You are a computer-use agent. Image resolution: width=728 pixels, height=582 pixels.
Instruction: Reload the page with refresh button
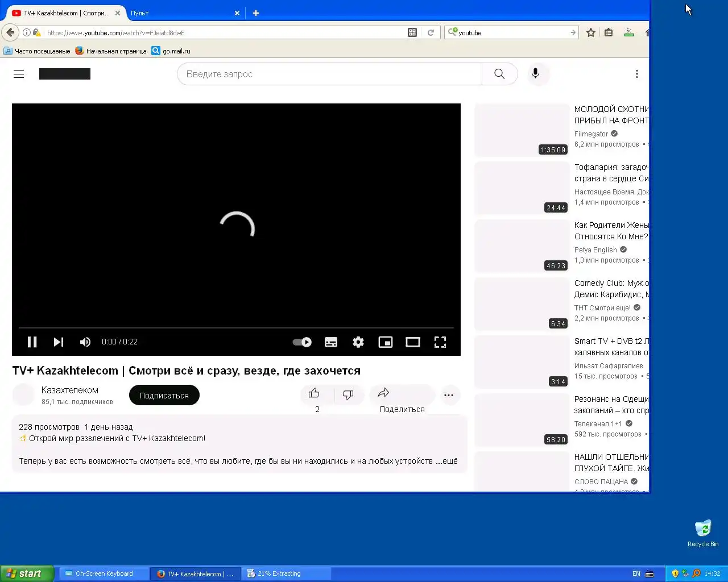[431, 32]
